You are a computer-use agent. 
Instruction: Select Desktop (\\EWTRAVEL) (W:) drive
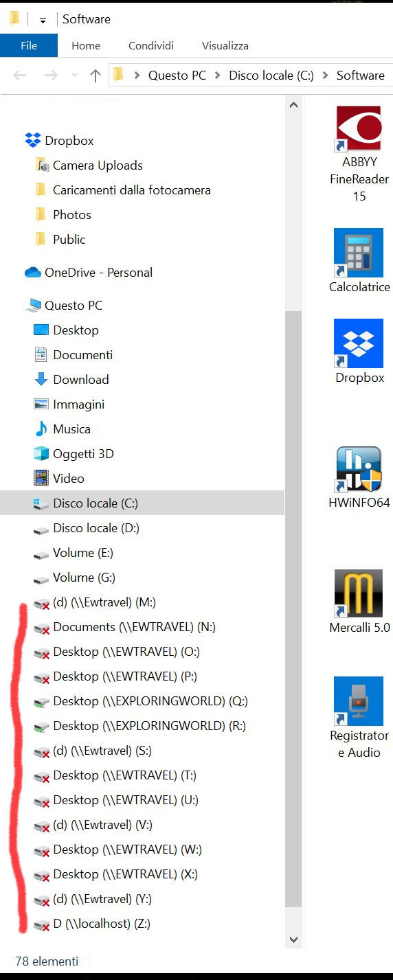[x=127, y=850]
